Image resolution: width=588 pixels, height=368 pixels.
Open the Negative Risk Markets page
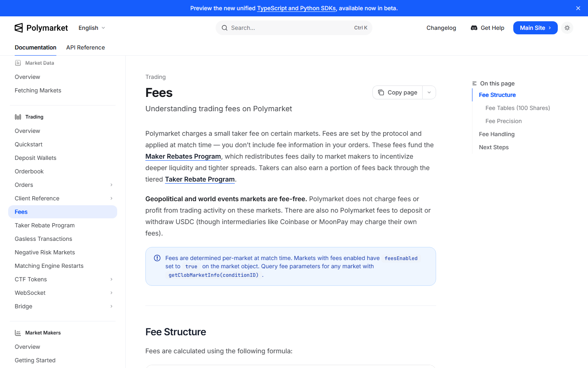[x=45, y=252]
